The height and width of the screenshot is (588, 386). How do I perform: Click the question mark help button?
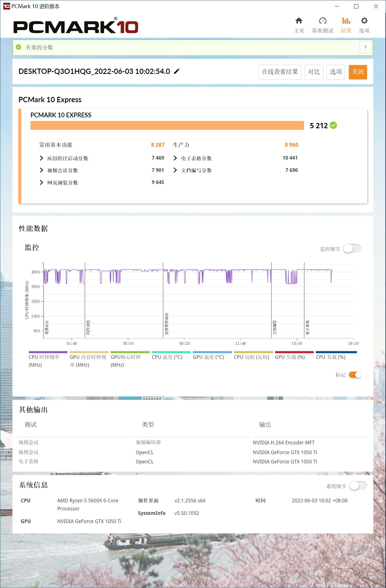pyautogui.click(x=365, y=47)
